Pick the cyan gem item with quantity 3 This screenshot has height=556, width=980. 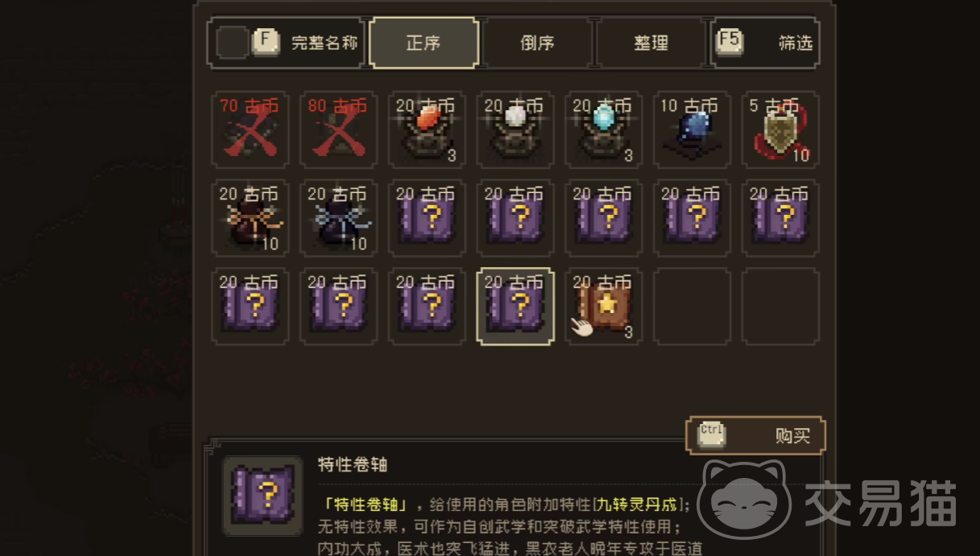(x=604, y=130)
